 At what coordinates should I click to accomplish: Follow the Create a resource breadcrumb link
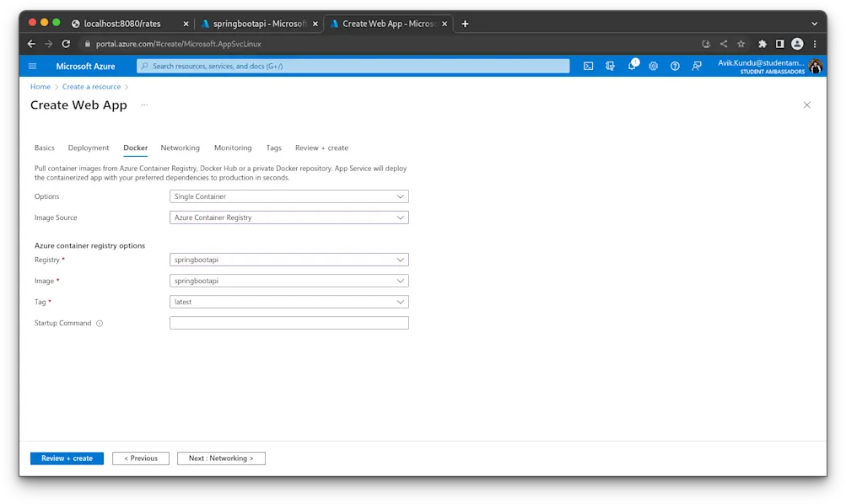pyautogui.click(x=91, y=86)
